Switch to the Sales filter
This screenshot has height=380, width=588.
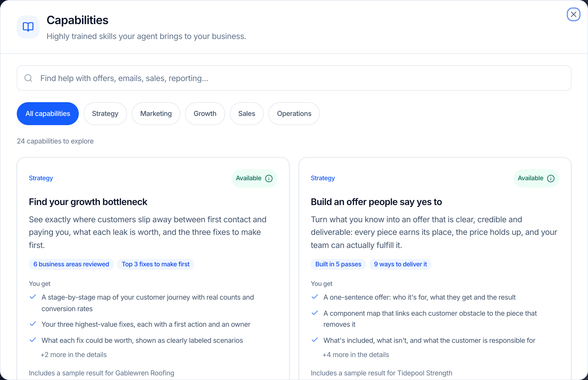[247, 113]
